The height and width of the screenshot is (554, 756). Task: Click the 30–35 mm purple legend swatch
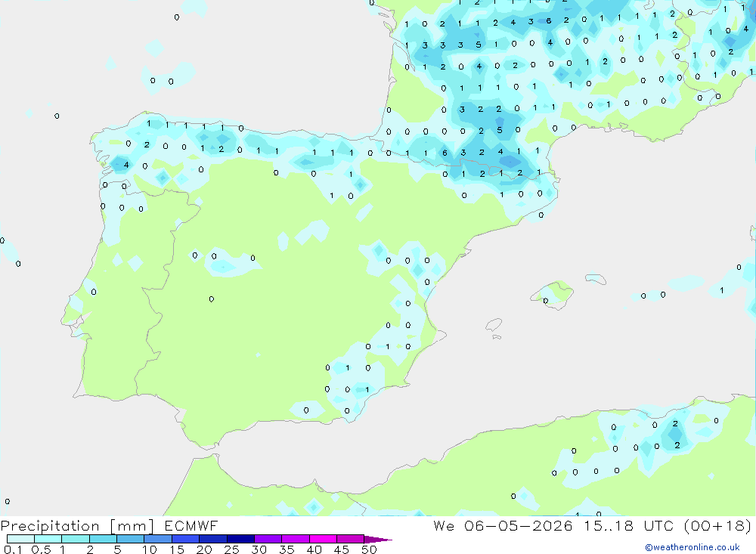click(x=268, y=539)
